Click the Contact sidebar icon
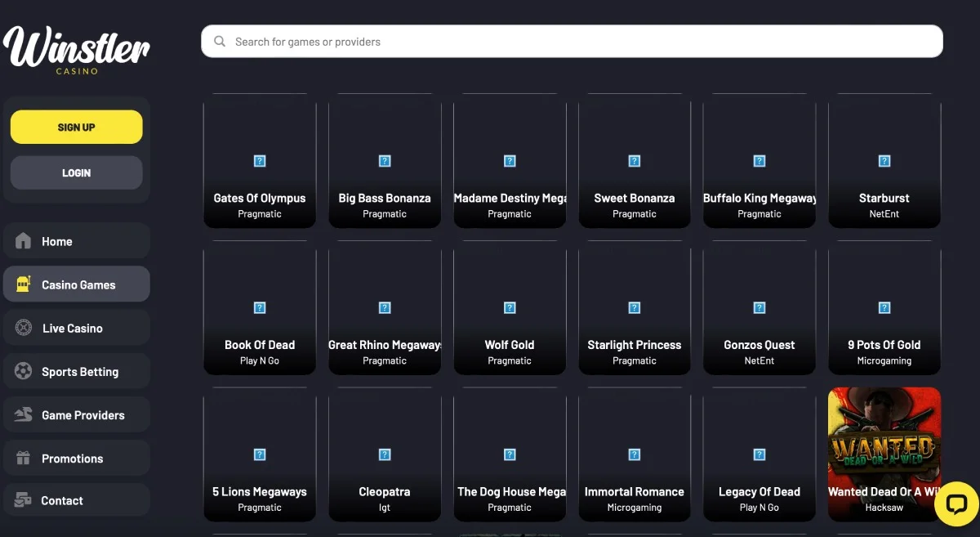 coord(24,500)
